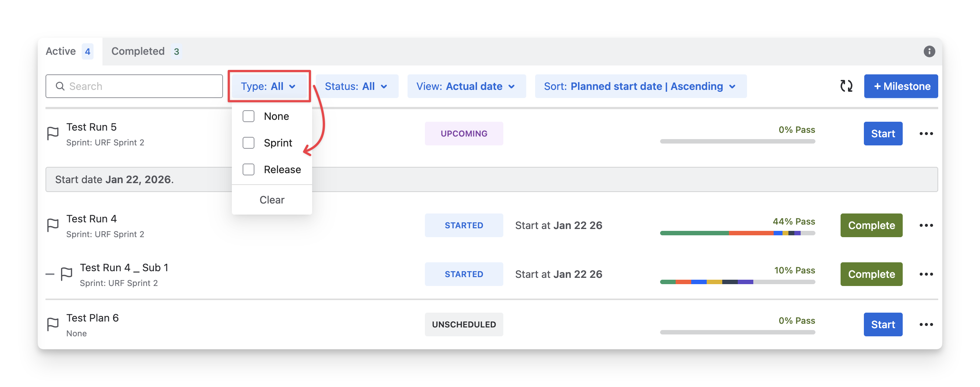Open the three-dot menu for Test Run 4 _ Sub 1

(926, 275)
